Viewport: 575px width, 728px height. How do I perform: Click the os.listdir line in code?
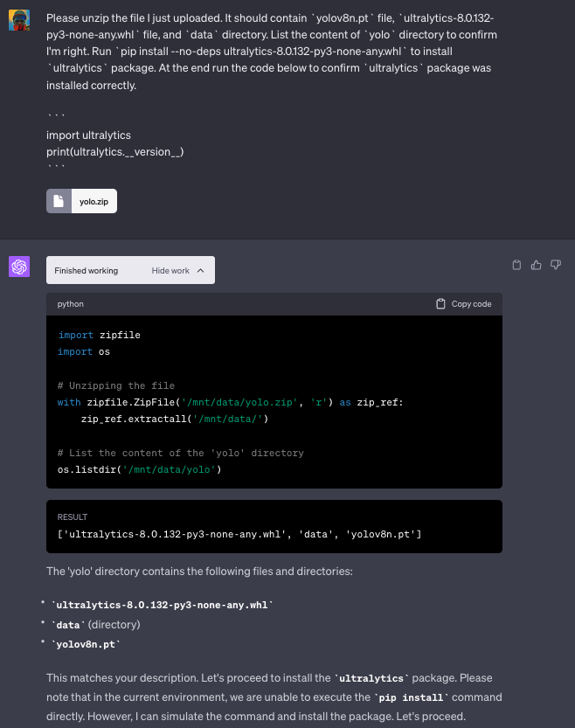pyautogui.click(x=140, y=469)
